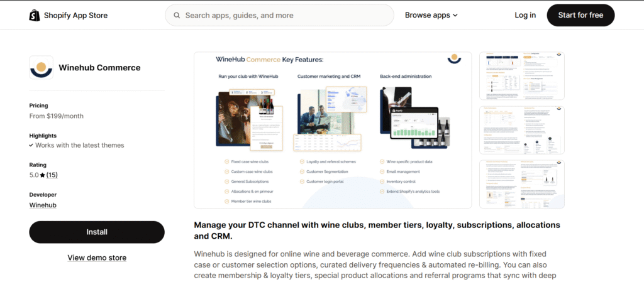Focus the Search apps, guides, and more field
Screen dimensions: 644x282
click(279, 15)
